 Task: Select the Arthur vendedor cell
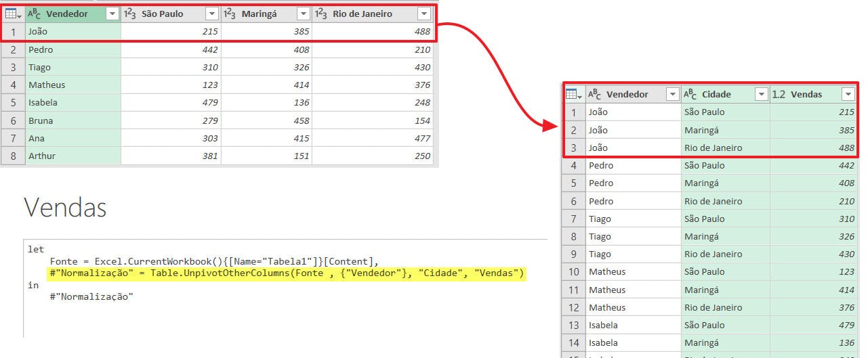point(73,156)
